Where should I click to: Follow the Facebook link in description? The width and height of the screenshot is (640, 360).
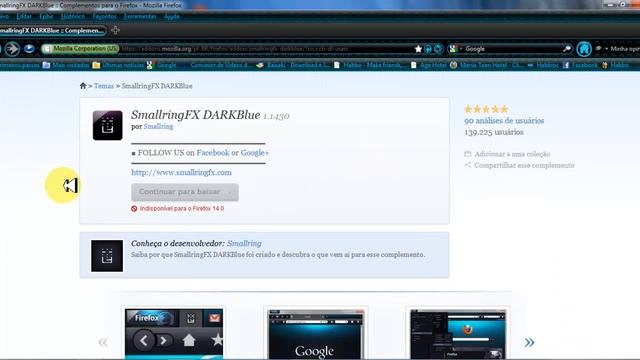click(213, 153)
